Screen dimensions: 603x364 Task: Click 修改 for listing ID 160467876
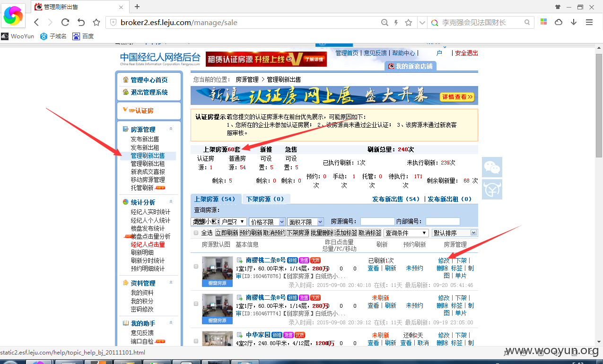(x=444, y=260)
